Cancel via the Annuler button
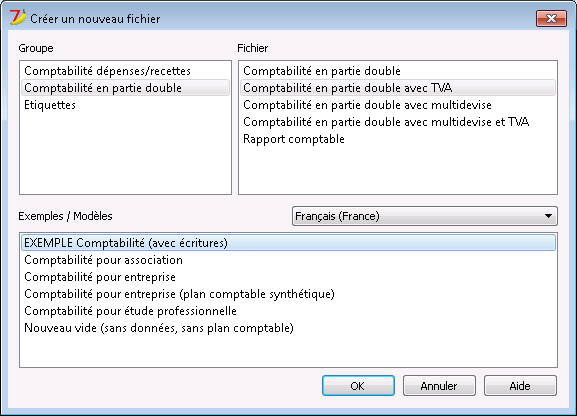Image resolution: width=577 pixels, height=416 pixels. [x=439, y=386]
